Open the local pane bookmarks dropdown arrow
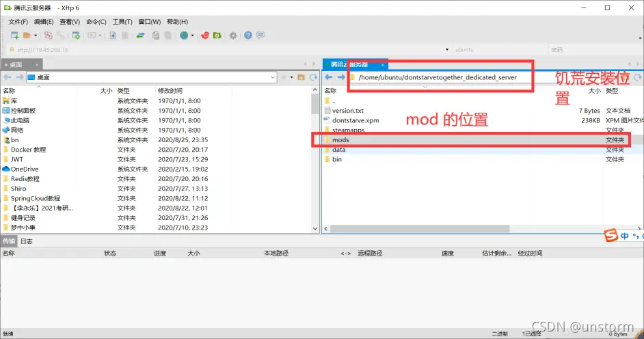The image size is (644, 339). [x=292, y=77]
